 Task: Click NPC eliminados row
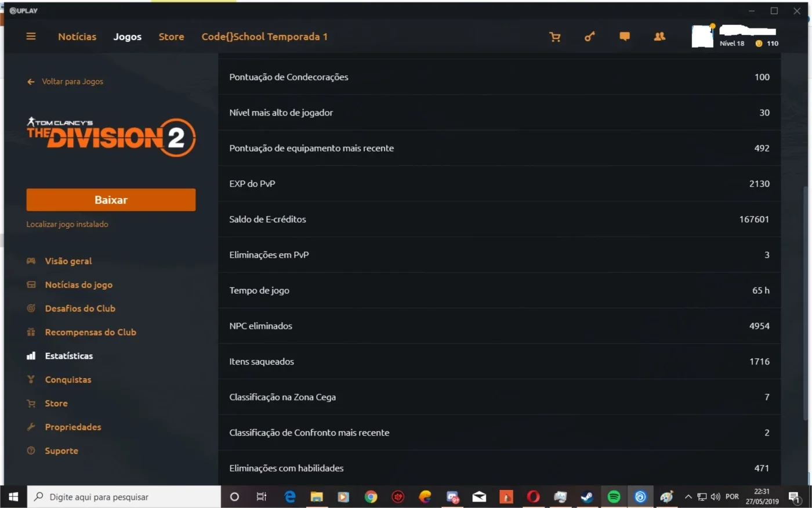click(x=499, y=326)
